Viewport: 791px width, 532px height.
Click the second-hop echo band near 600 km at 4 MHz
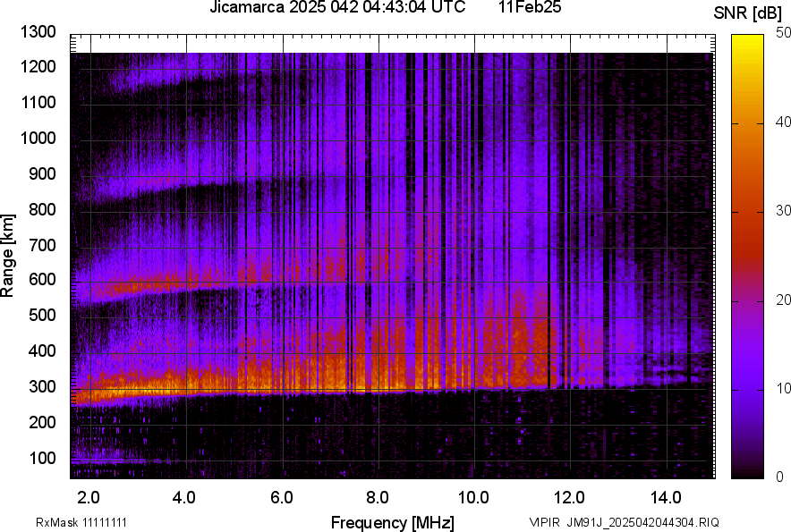pyautogui.click(x=186, y=279)
